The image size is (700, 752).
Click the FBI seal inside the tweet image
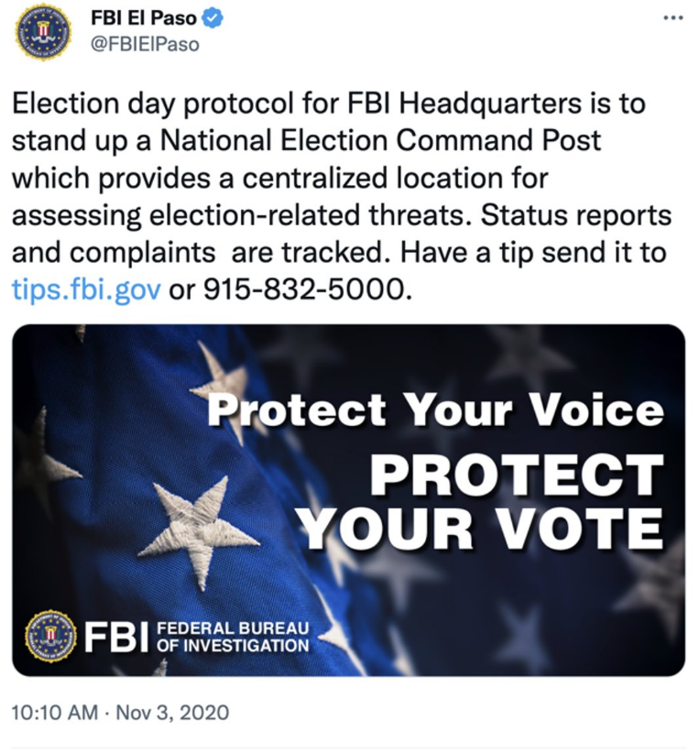[x=51, y=637]
